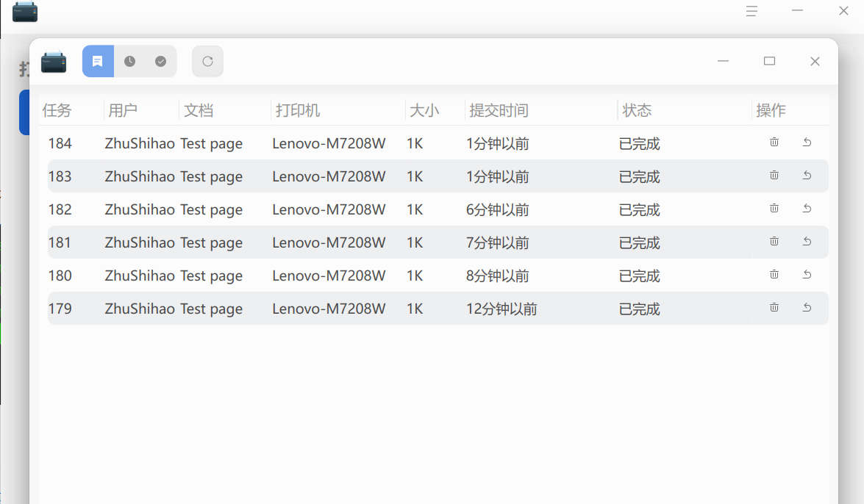Screen dimensions: 864x504
Task: Delete print job 183
Action: click(x=774, y=175)
